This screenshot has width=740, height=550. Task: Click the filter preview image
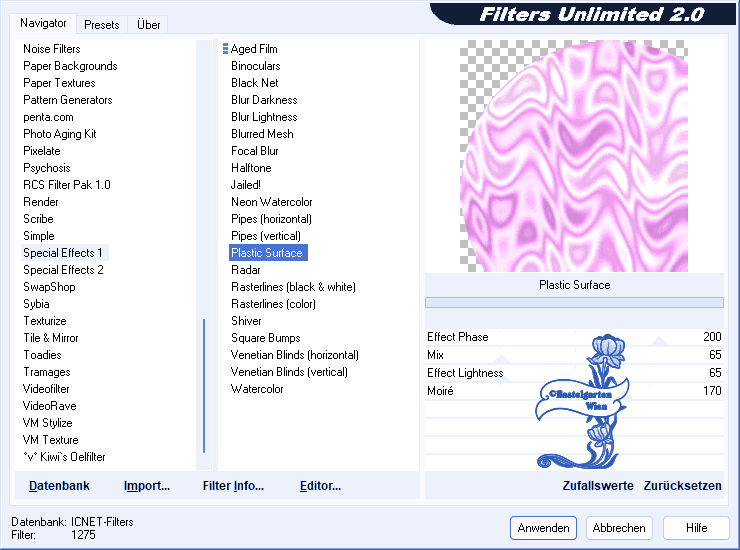click(574, 156)
